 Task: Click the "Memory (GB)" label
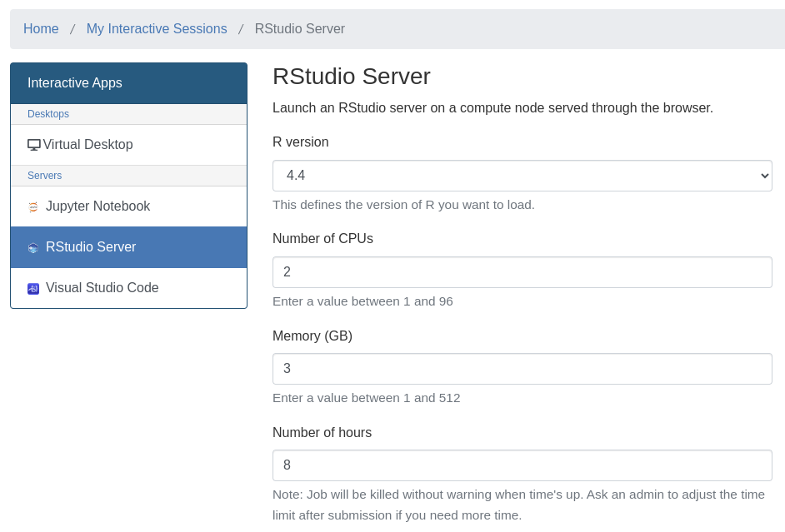[312, 336]
